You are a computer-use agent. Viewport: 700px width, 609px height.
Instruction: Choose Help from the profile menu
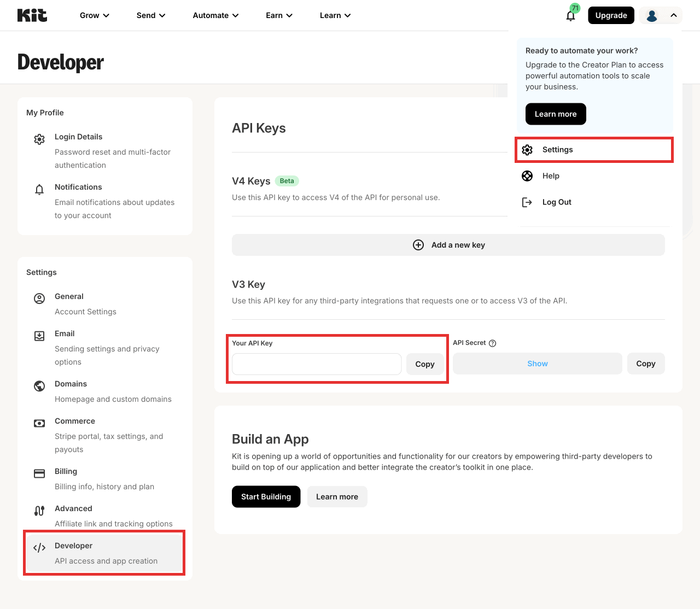click(550, 176)
